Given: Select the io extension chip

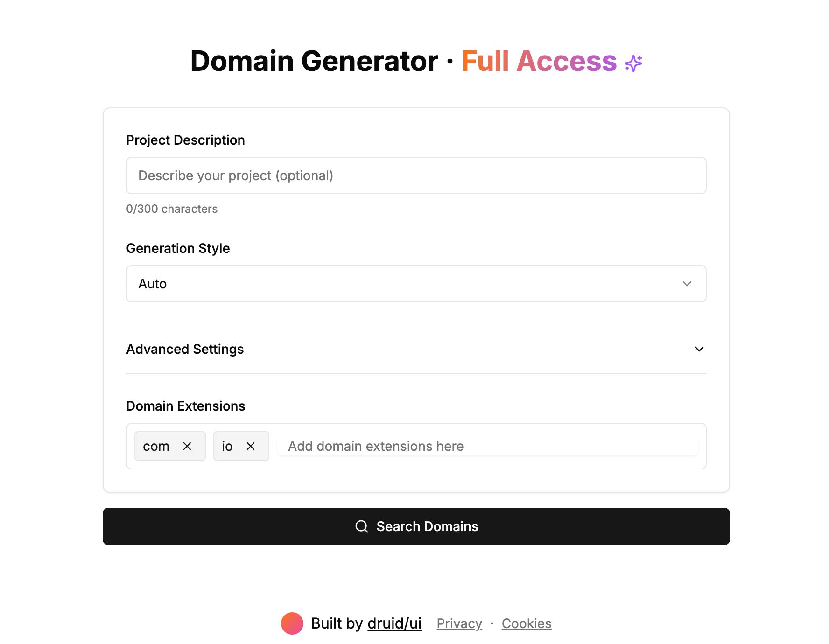Looking at the screenshot, I should coord(227,446).
